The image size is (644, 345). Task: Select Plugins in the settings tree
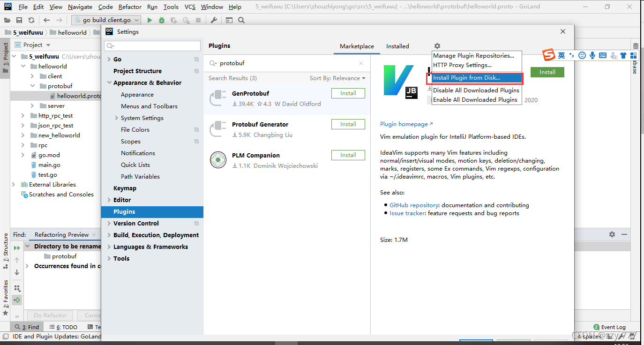point(152,212)
